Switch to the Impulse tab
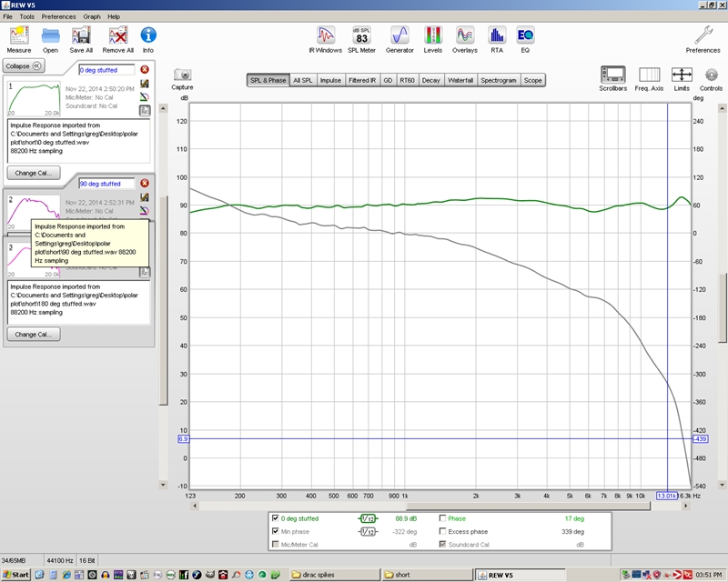The width and height of the screenshot is (728, 582). [x=330, y=80]
